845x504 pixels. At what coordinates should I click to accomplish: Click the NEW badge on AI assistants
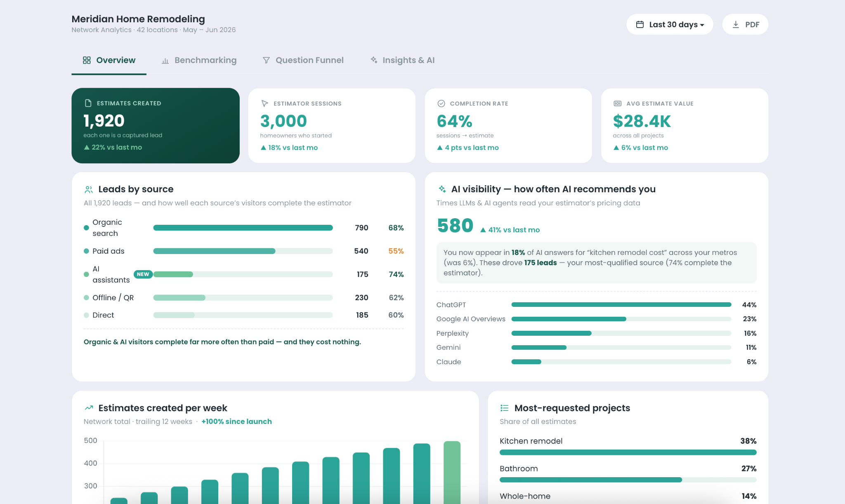[143, 274]
